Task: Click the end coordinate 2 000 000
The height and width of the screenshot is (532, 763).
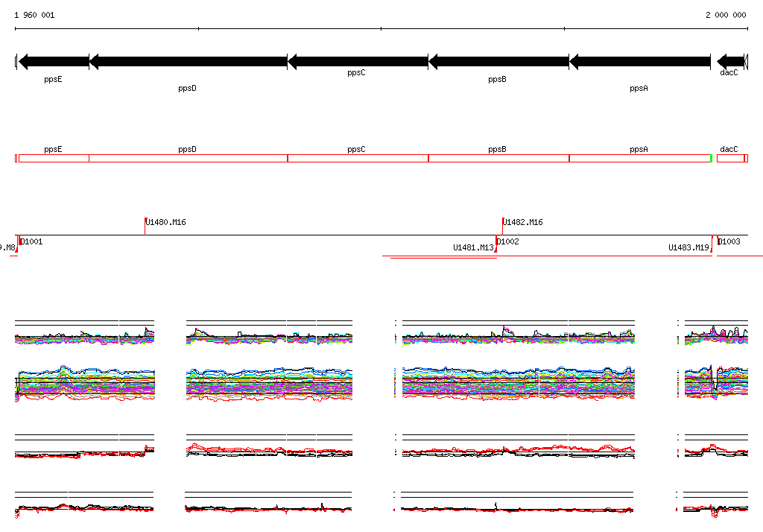Action: [x=726, y=15]
